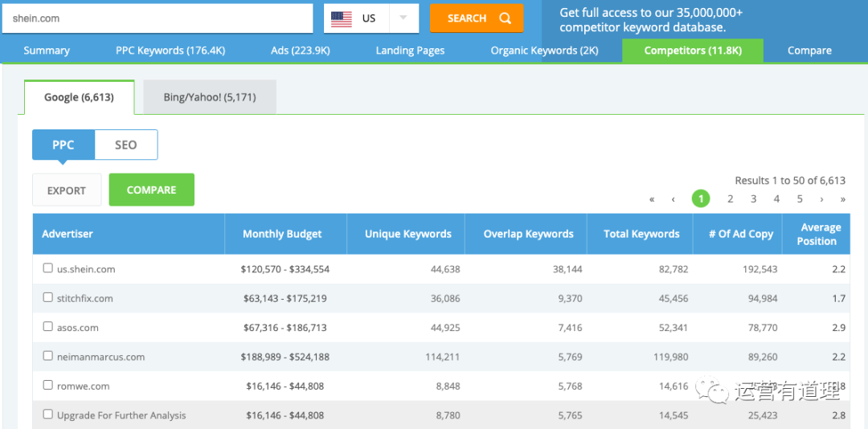Sort by Overlap Keywords column header
This screenshot has height=429, width=868.
coord(528,234)
